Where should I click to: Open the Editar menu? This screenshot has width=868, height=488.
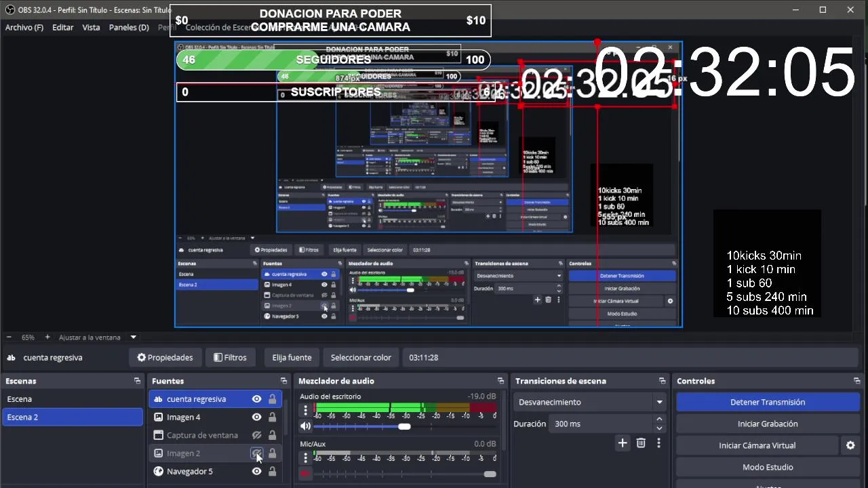click(63, 28)
